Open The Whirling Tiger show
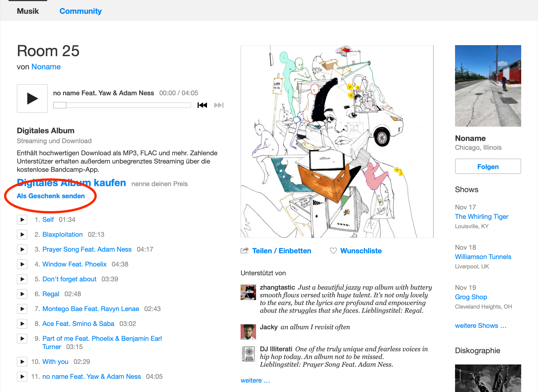This screenshot has height=392, width=538. click(x=481, y=217)
